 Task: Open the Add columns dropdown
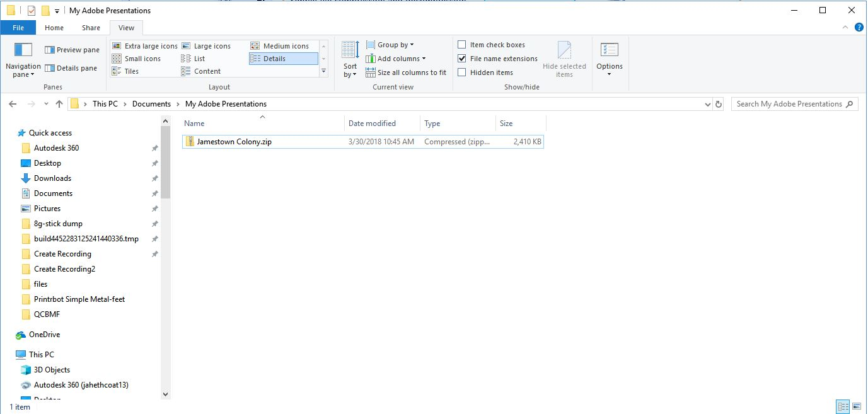point(395,59)
